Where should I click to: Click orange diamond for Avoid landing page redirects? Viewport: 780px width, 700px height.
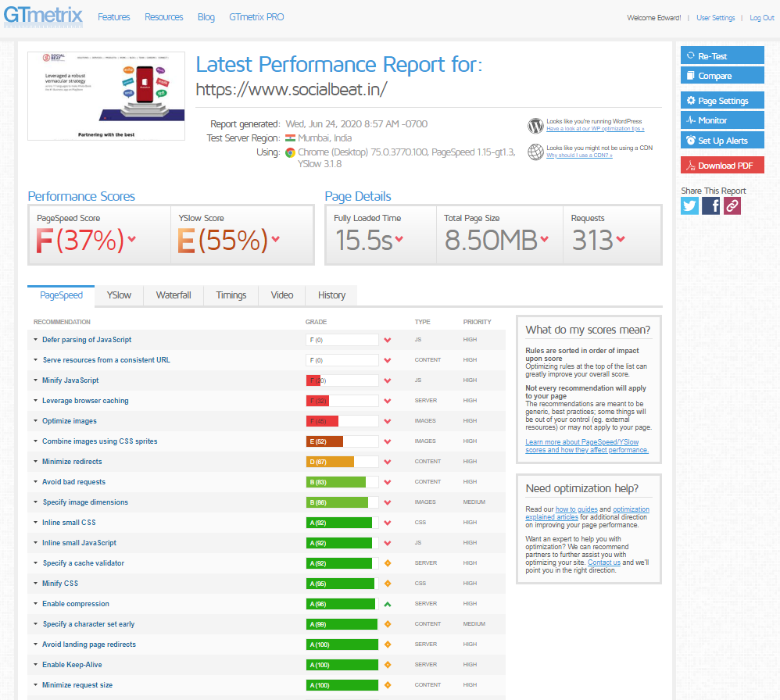pyautogui.click(x=388, y=645)
